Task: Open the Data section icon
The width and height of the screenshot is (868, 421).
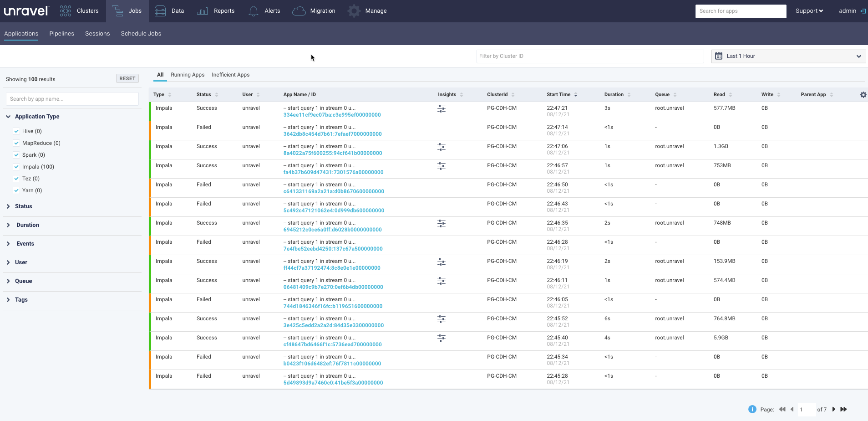Action: coord(160,11)
